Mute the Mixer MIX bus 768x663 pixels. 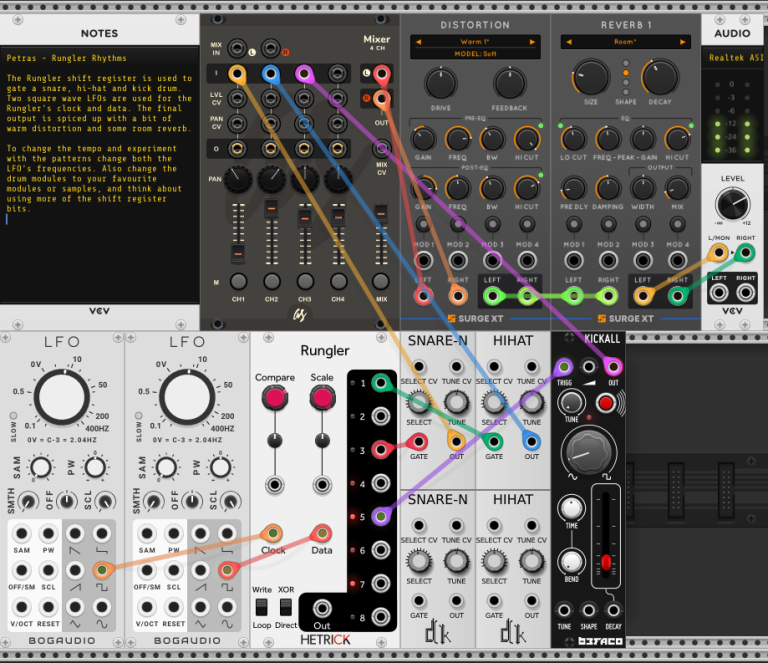(381, 282)
